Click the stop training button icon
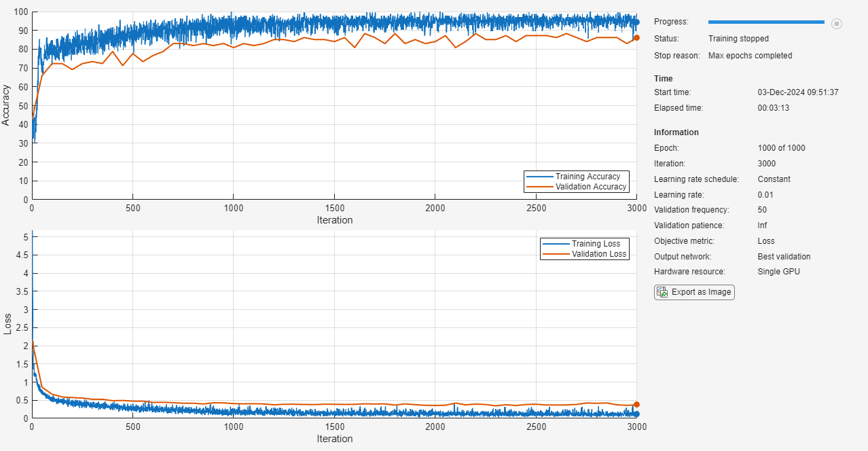This screenshot has width=868, height=451. 837,23
